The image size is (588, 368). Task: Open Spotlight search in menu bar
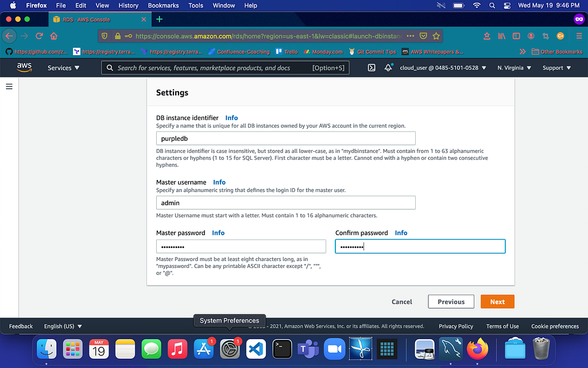pos(492,5)
